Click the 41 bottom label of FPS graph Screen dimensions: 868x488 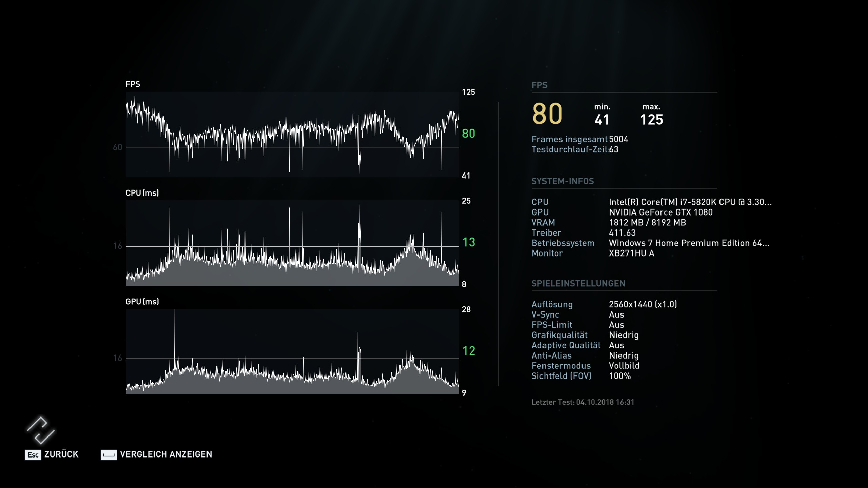[466, 176]
